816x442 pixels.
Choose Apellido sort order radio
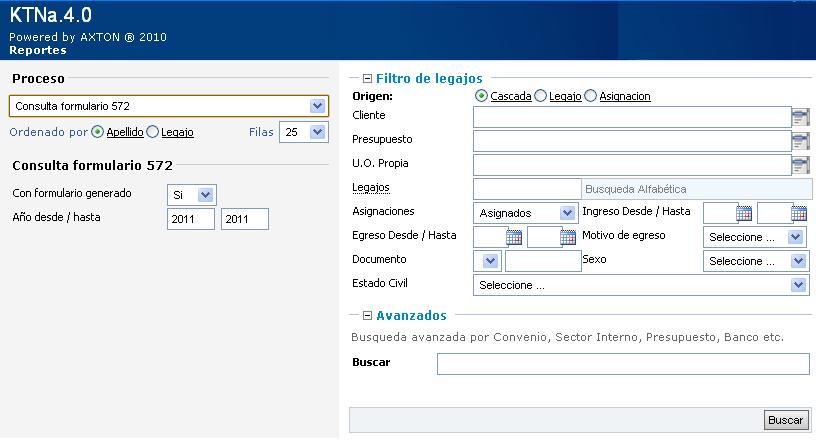pyautogui.click(x=97, y=132)
